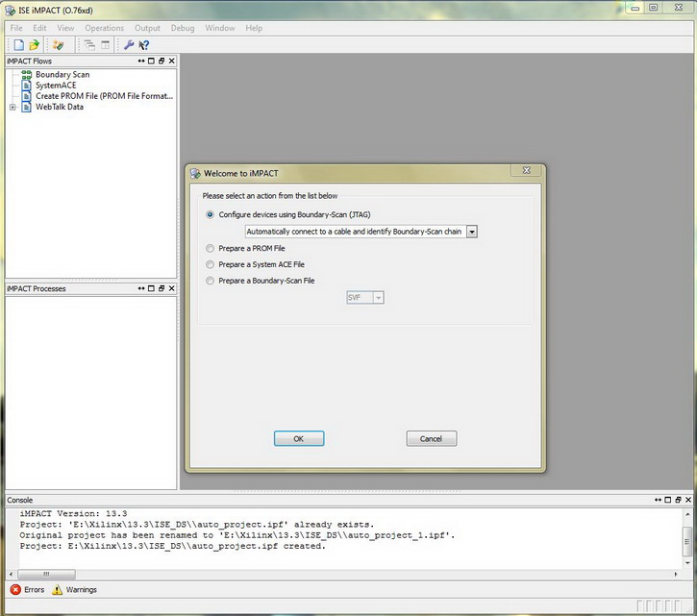Pick Prepare a Boundary-Scan File option
Viewport: 697px width, 616px height.
coord(211,281)
